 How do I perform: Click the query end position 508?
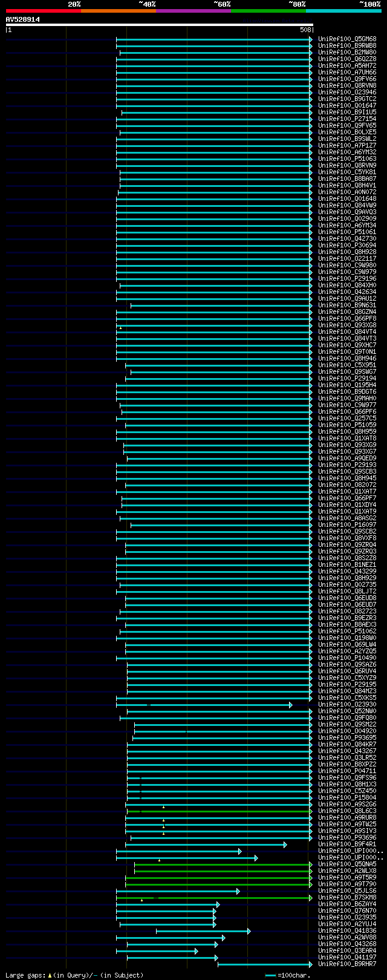[305, 30]
